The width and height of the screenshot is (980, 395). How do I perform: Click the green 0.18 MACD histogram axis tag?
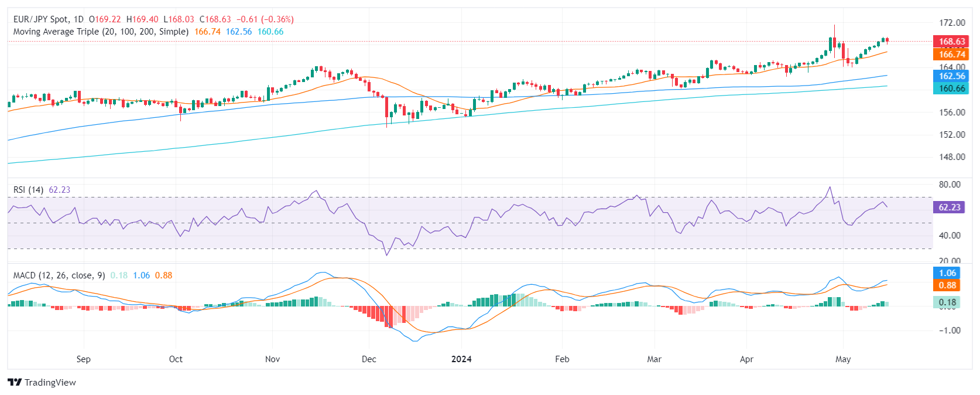[x=947, y=302]
